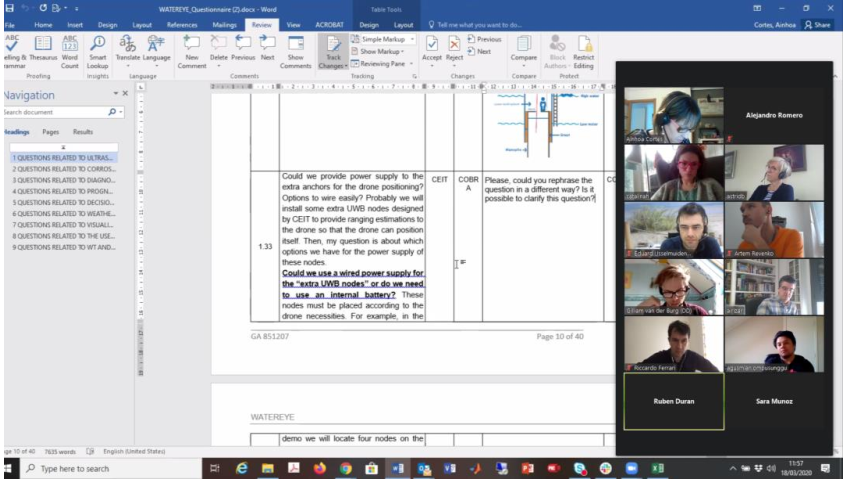Open the Windows notification center

pos(826,468)
